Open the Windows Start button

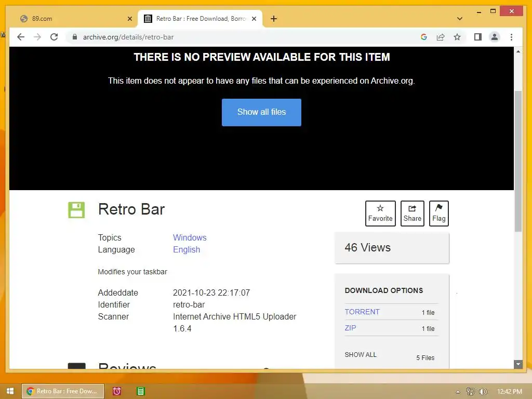[10, 391]
